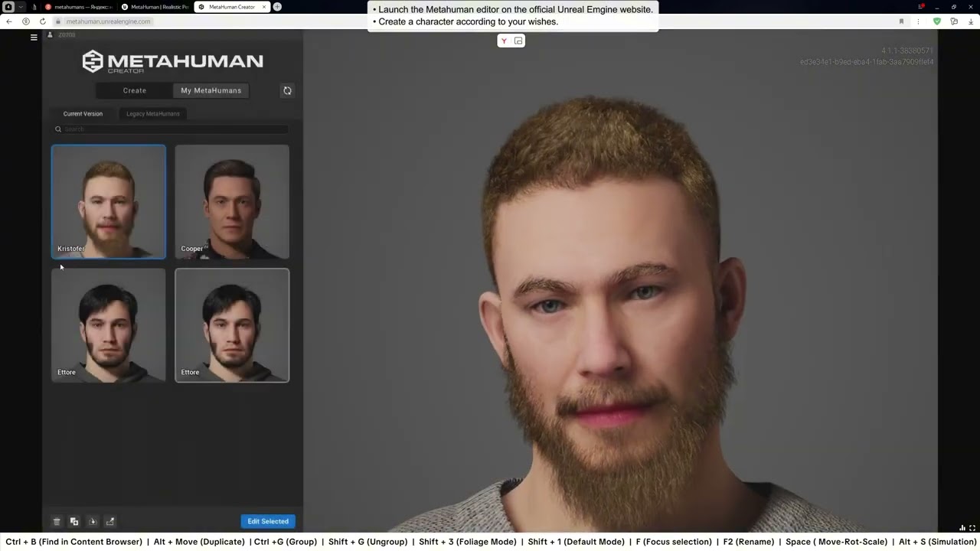Bookmark this page

(901, 21)
